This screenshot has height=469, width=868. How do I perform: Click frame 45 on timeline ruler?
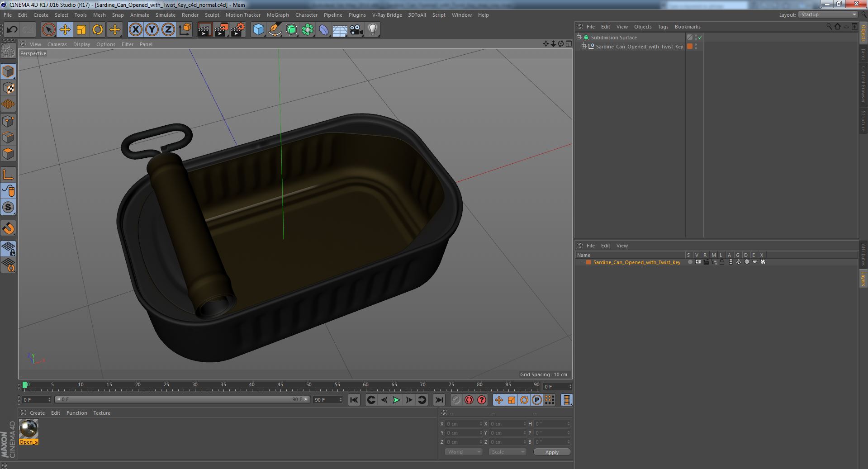click(280, 385)
